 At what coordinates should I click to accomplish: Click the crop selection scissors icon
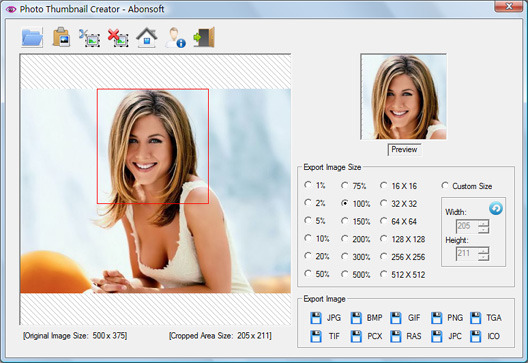click(x=89, y=38)
